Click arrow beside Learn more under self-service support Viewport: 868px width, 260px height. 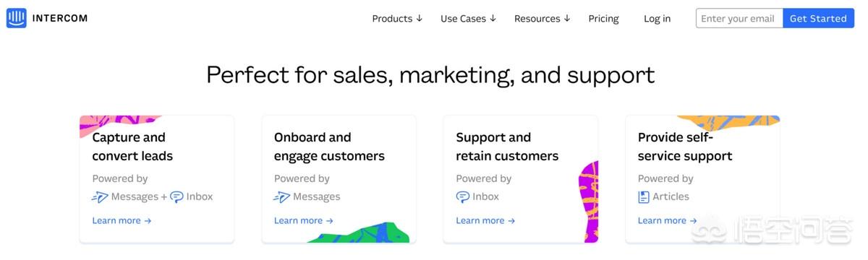point(693,221)
